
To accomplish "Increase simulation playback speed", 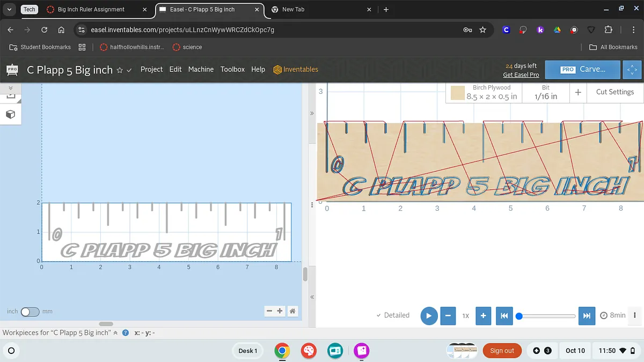I will pos(483,316).
